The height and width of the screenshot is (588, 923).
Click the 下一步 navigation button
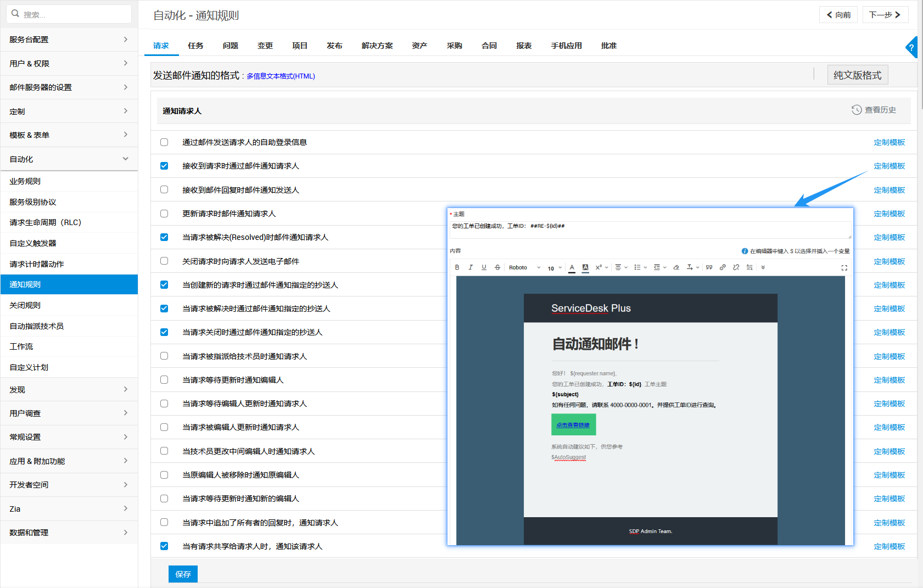pos(885,15)
